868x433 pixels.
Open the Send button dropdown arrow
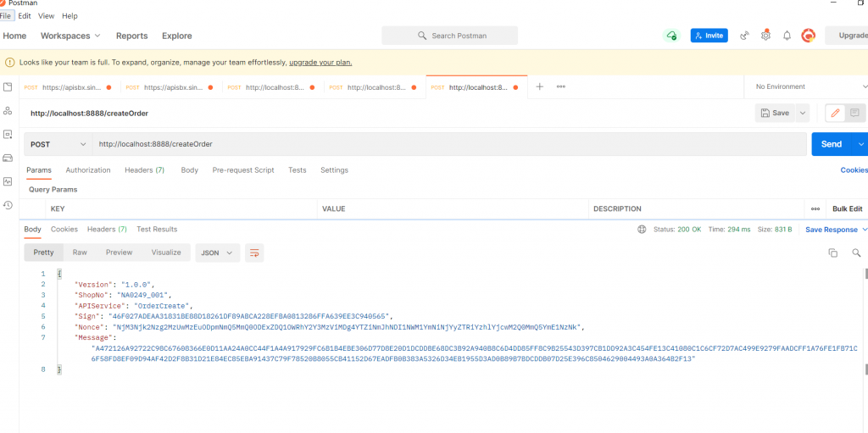[861, 144]
